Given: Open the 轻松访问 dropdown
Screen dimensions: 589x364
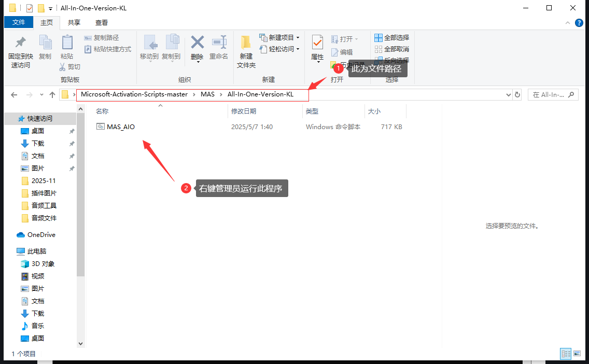Looking at the screenshot, I should [298, 49].
